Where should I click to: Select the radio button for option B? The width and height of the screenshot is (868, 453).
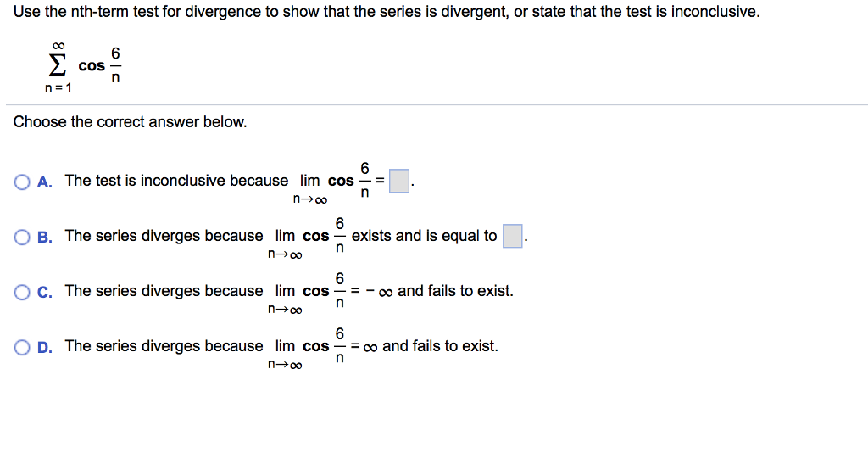22,238
